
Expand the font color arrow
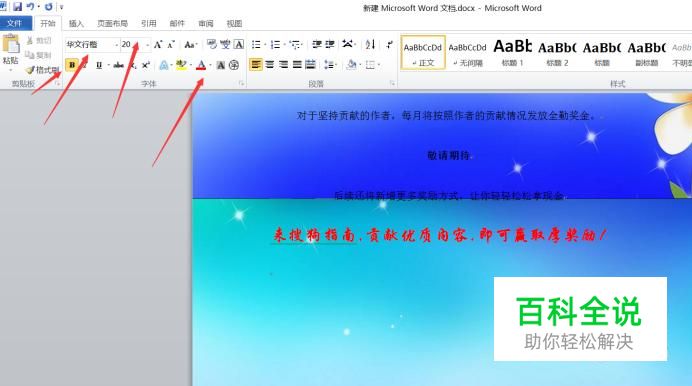(x=210, y=65)
